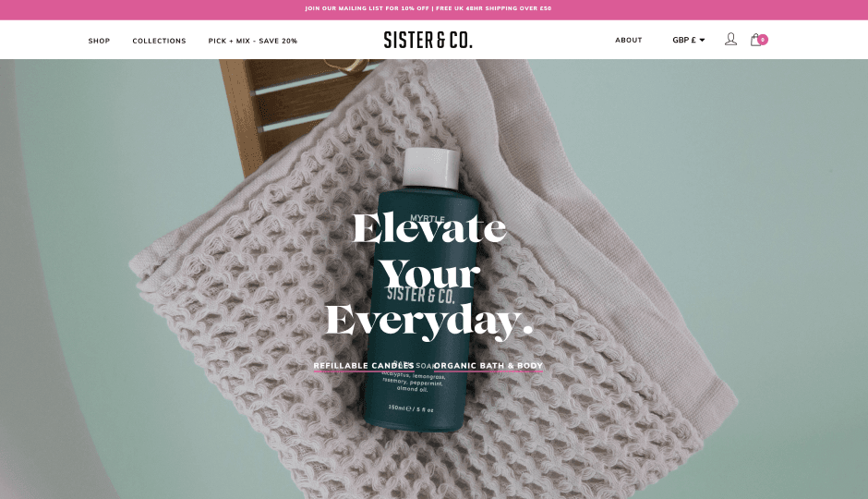Image resolution: width=868 pixels, height=499 pixels.
Task: Click the caret arrow beside GBP £
Action: coord(702,40)
